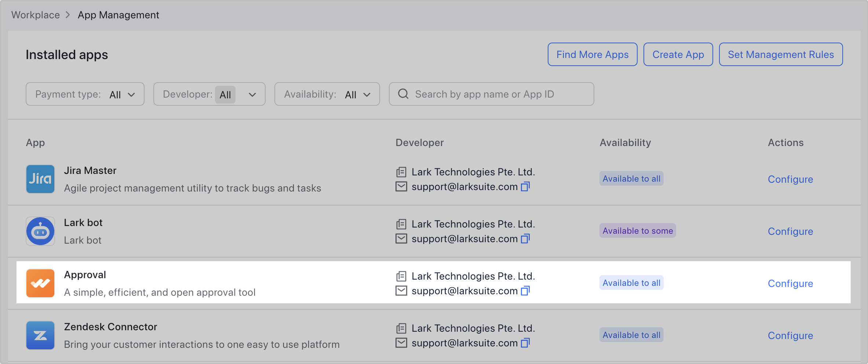The height and width of the screenshot is (364, 868).
Task: Open the Developer filter dropdown
Action: click(x=209, y=94)
